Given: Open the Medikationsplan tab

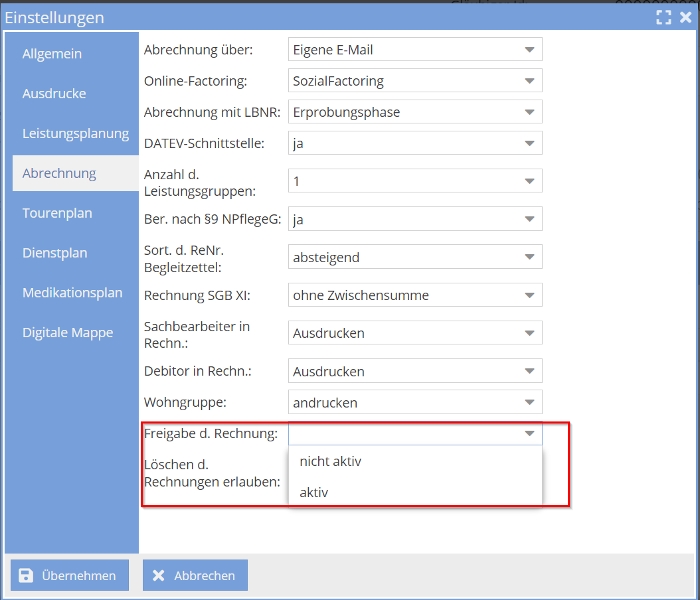Looking at the screenshot, I should (x=72, y=293).
